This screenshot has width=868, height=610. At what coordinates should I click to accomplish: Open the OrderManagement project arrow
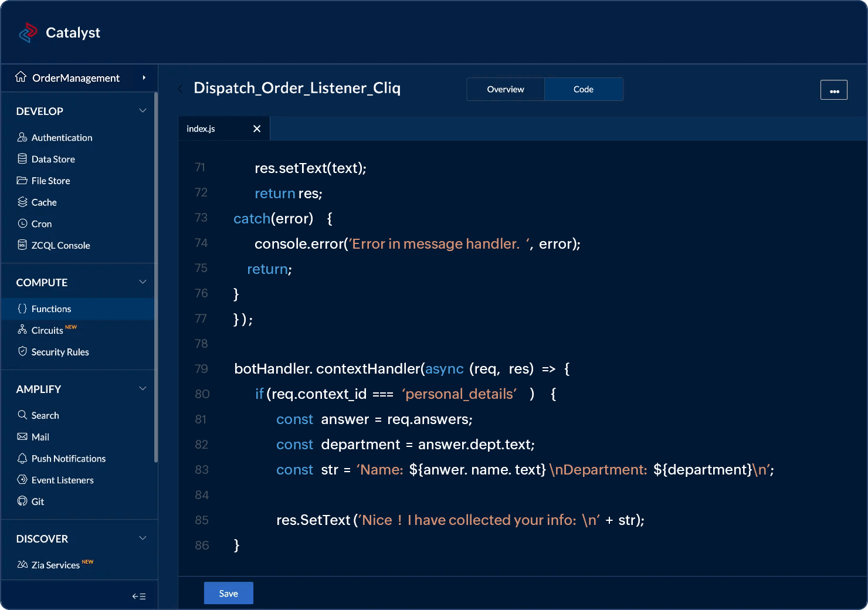144,77
